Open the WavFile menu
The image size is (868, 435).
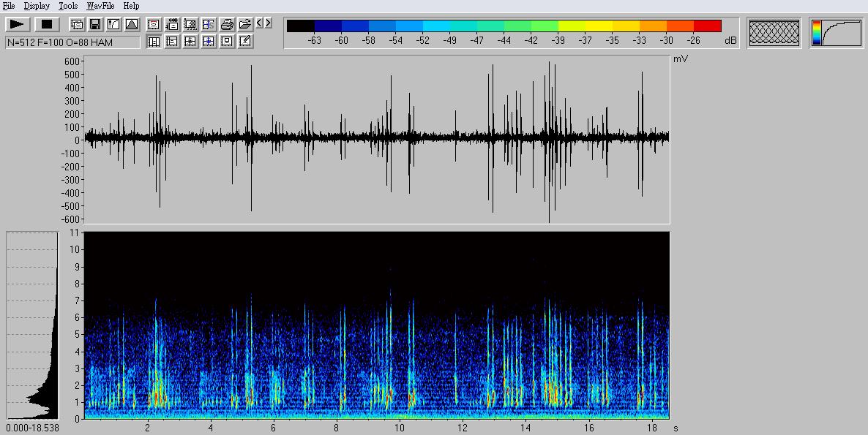pos(100,6)
